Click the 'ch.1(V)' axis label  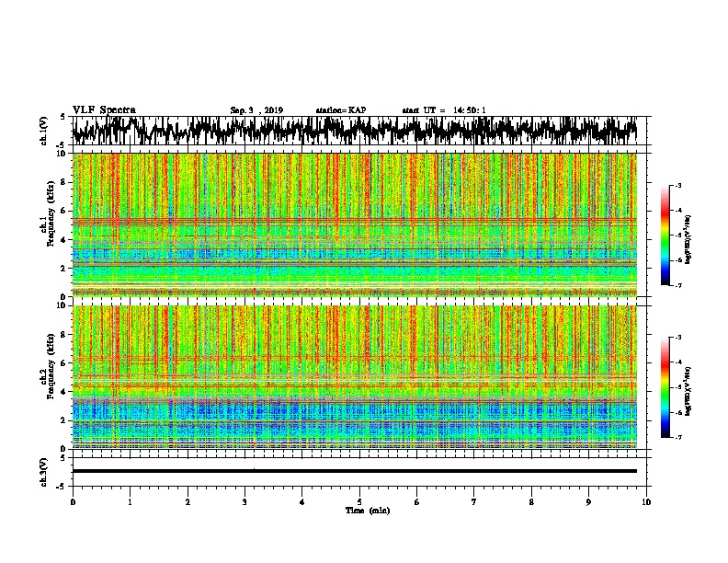(x=43, y=131)
